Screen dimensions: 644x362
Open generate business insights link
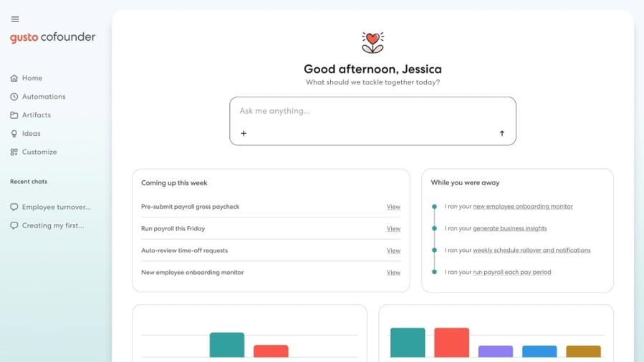[510, 228]
